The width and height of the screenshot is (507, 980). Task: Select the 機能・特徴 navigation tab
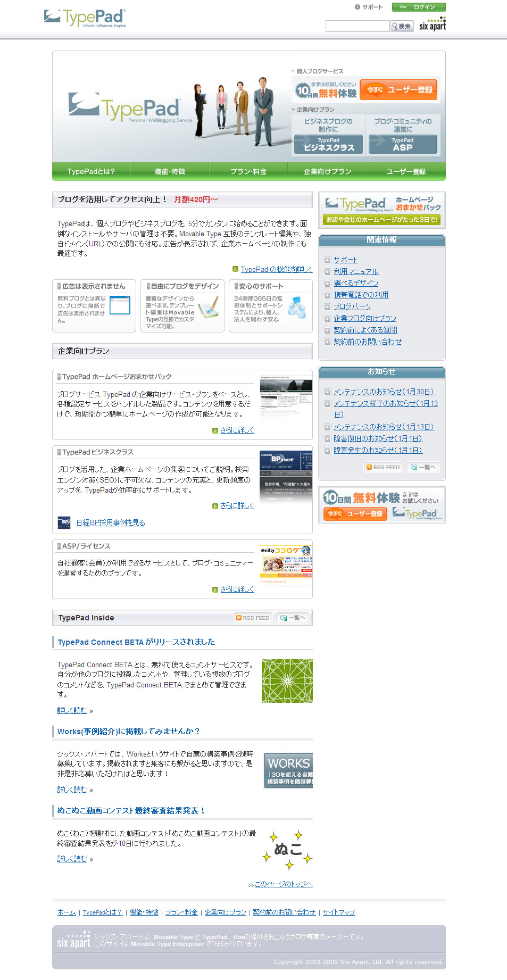click(170, 171)
